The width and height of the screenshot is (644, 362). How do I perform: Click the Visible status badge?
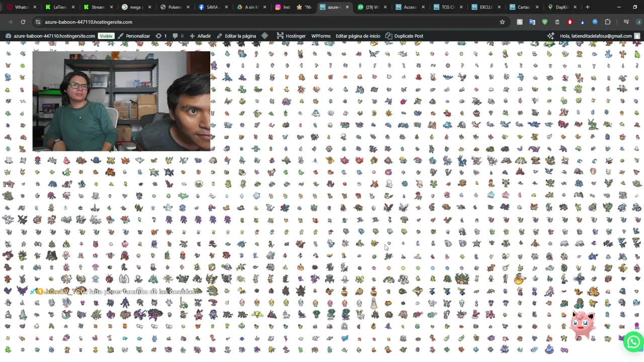click(x=106, y=36)
